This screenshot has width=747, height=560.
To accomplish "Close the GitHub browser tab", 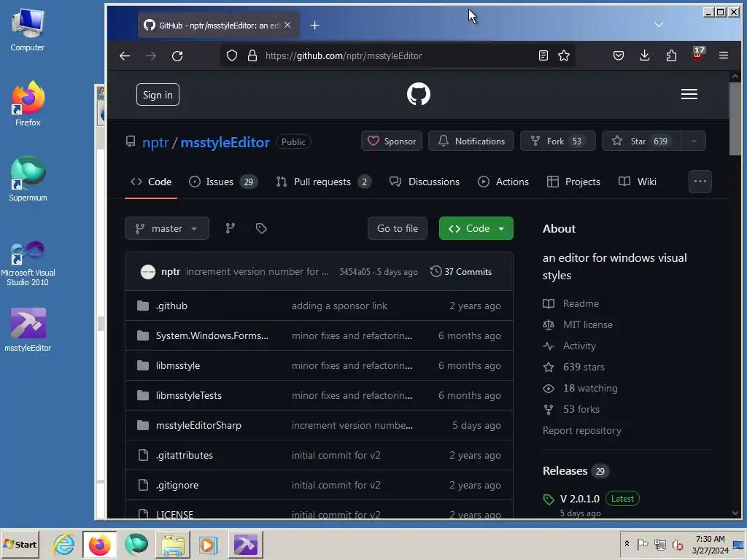I will click(x=287, y=26).
